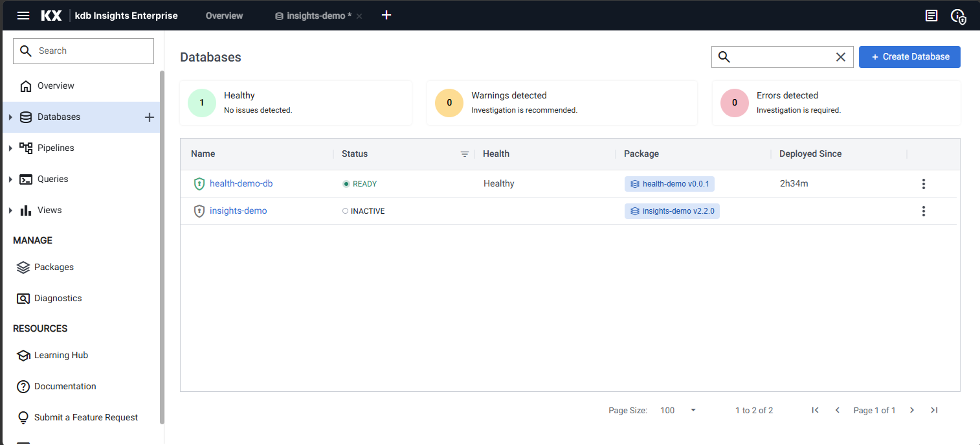Click the Healthy cell for health-demo-db
The image size is (980, 445).
pos(499,183)
